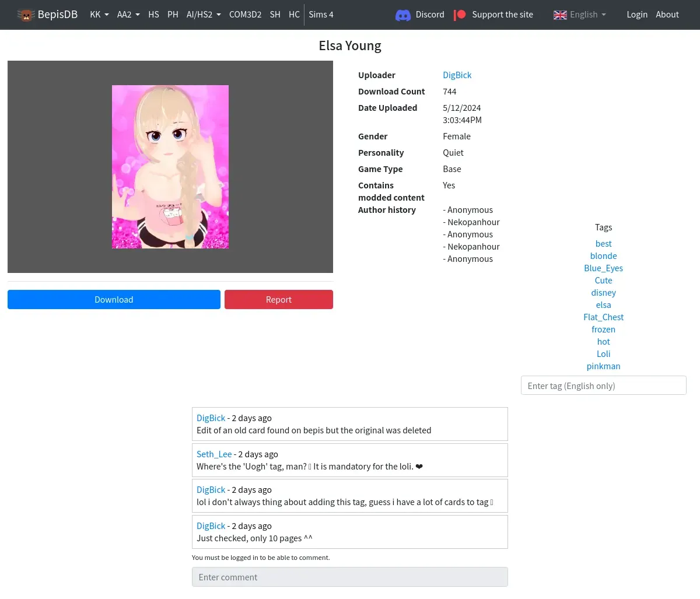Click the BepisDB logo icon
Image resolution: width=700 pixels, height=599 pixels.
26,15
